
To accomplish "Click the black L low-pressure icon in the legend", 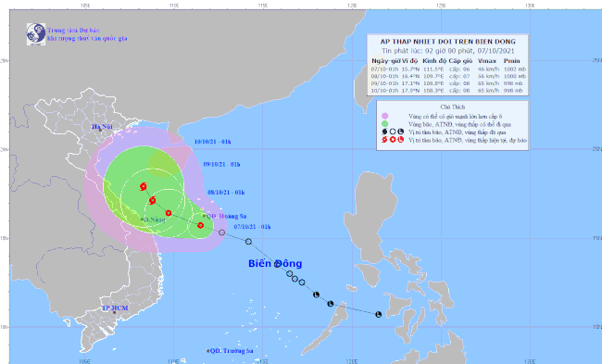I will (x=401, y=132).
